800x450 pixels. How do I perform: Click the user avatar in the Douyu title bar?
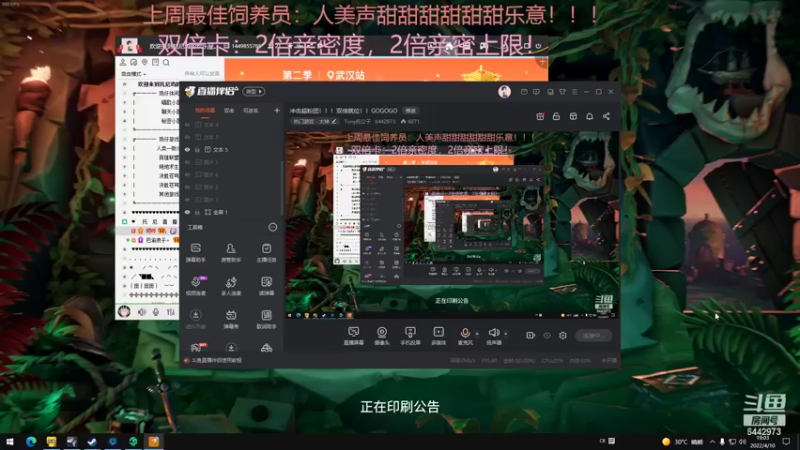(x=505, y=92)
